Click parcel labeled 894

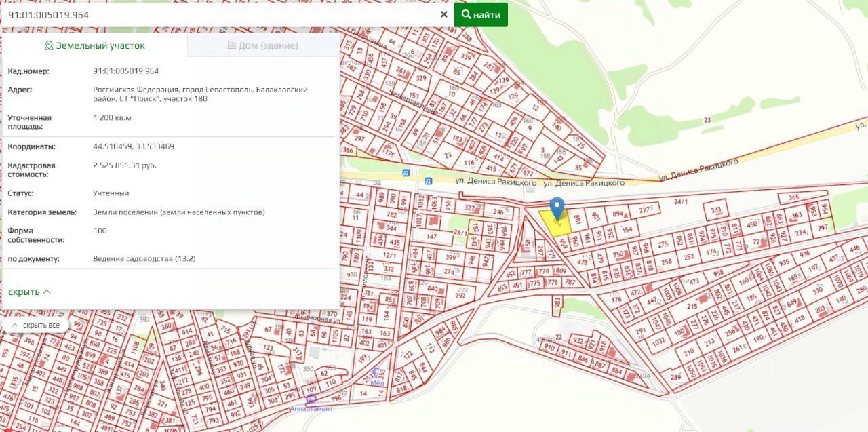click(x=618, y=213)
